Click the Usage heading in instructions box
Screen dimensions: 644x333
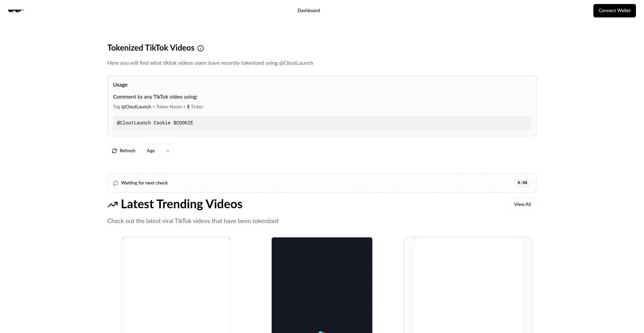point(120,85)
